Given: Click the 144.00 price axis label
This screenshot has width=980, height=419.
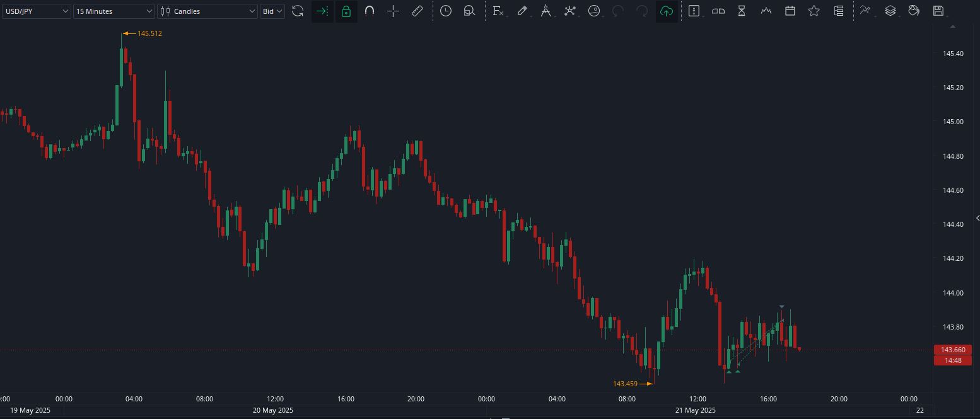Looking at the screenshot, I should pos(953,293).
